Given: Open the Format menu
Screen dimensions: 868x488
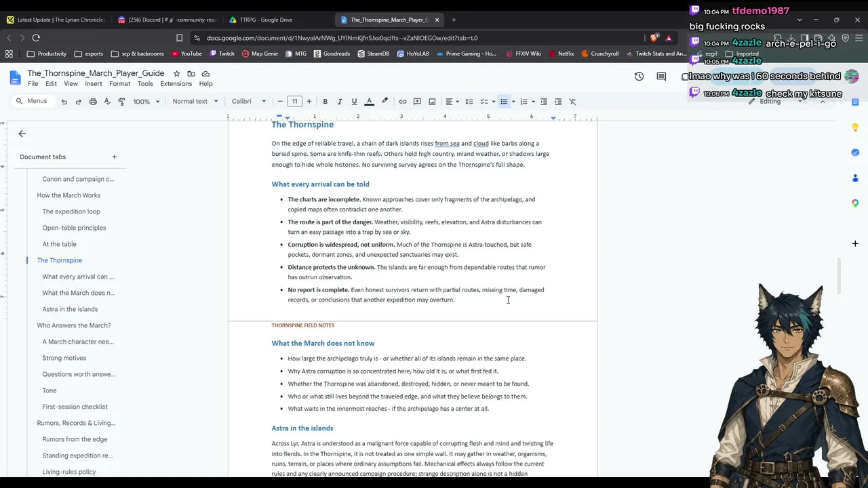Looking at the screenshot, I should (x=119, y=84).
